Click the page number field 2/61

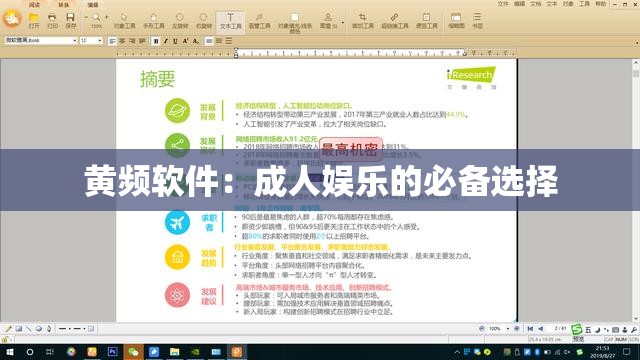560,328
